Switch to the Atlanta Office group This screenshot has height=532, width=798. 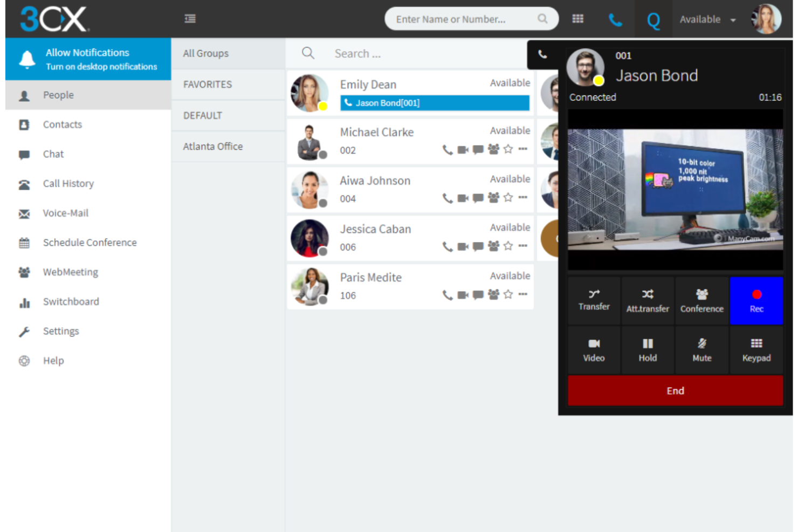click(213, 146)
